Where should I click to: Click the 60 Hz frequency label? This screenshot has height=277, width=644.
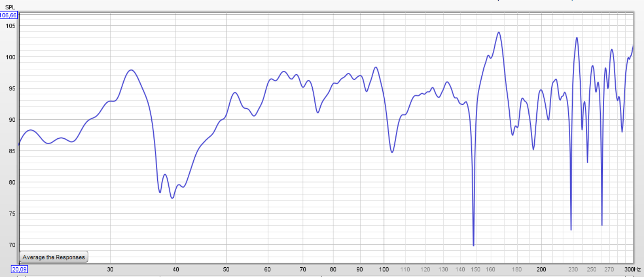click(267, 269)
